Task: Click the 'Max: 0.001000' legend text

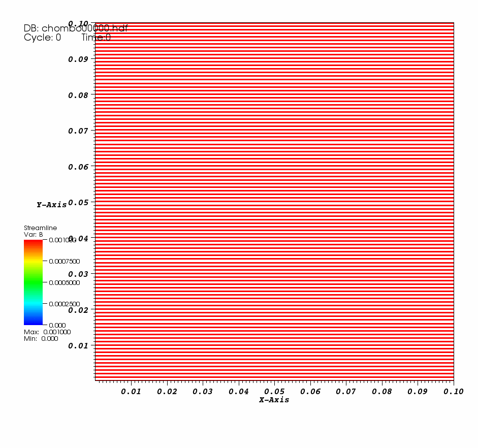Action: (47, 332)
